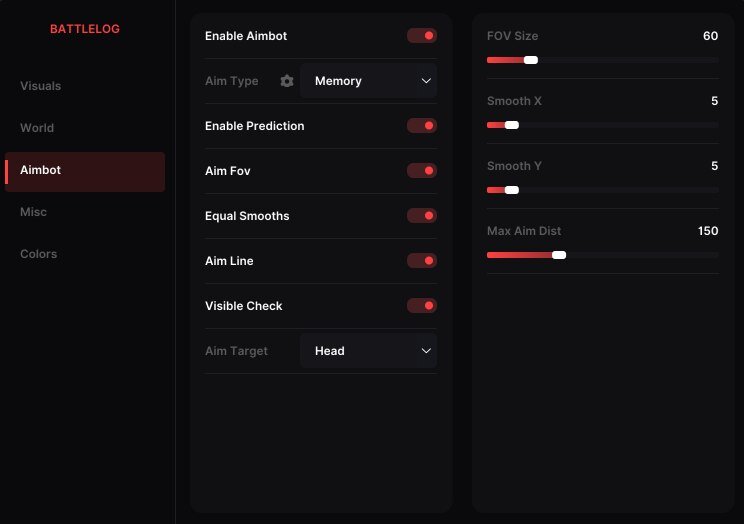
Task: Click the BATTLELOG logo title
Action: (x=85, y=29)
